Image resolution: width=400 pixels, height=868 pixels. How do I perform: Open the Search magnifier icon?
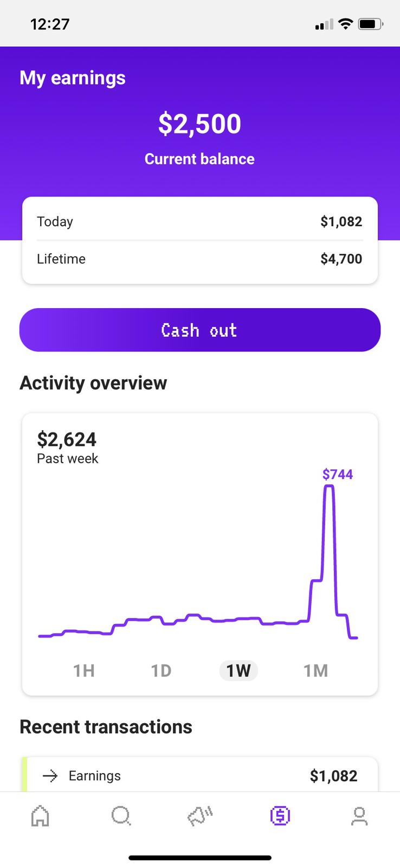[x=121, y=815]
